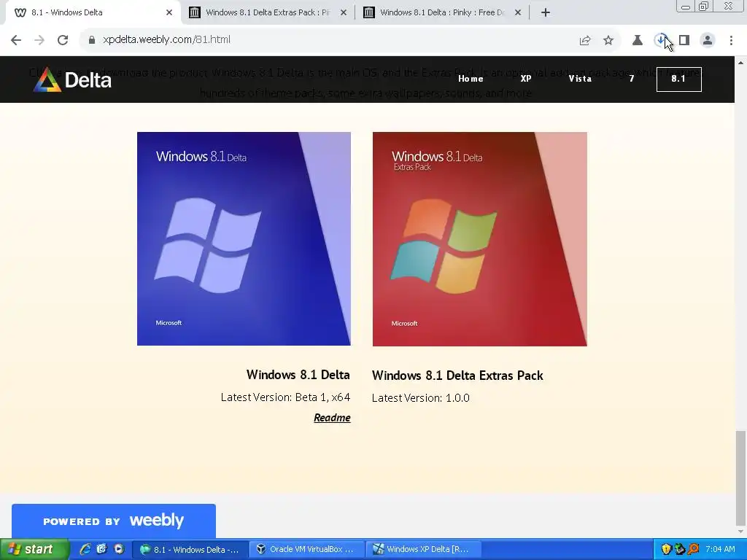Close the Windows 8.1 Delta Extras Pack tab
Image resolution: width=747 pixels, height=560 pixels.
click(344, 13)
